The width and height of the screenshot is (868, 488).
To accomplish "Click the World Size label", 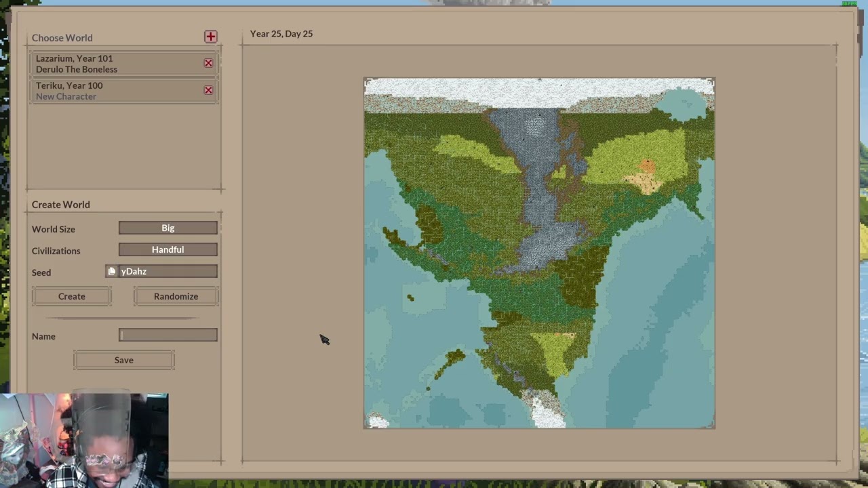I will click(54, 229).
